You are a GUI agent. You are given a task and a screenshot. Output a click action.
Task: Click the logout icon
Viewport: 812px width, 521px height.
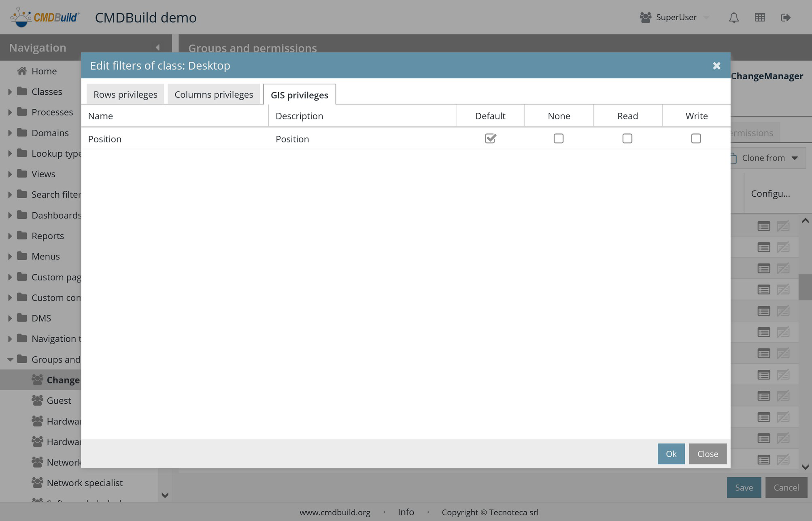point(785,17)
